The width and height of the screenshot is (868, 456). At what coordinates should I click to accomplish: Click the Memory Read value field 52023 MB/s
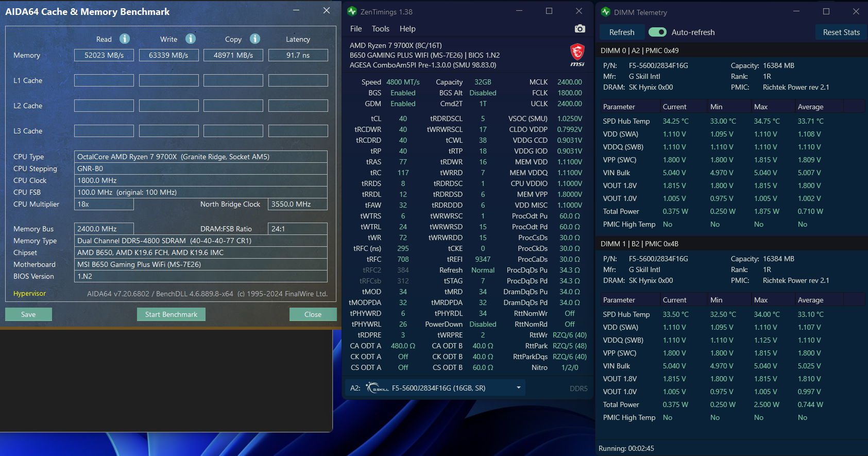pyautogui.click(x=104, y=55)
